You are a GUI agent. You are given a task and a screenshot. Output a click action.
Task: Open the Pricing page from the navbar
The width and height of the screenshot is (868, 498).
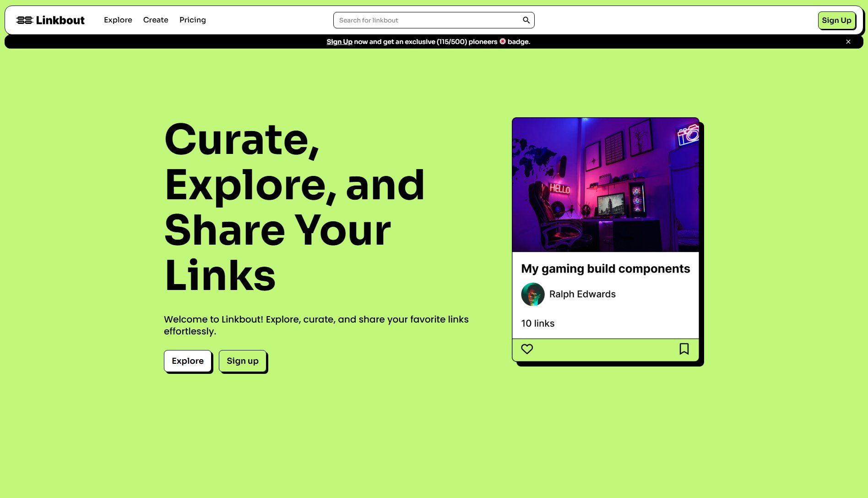pos(193,20)
